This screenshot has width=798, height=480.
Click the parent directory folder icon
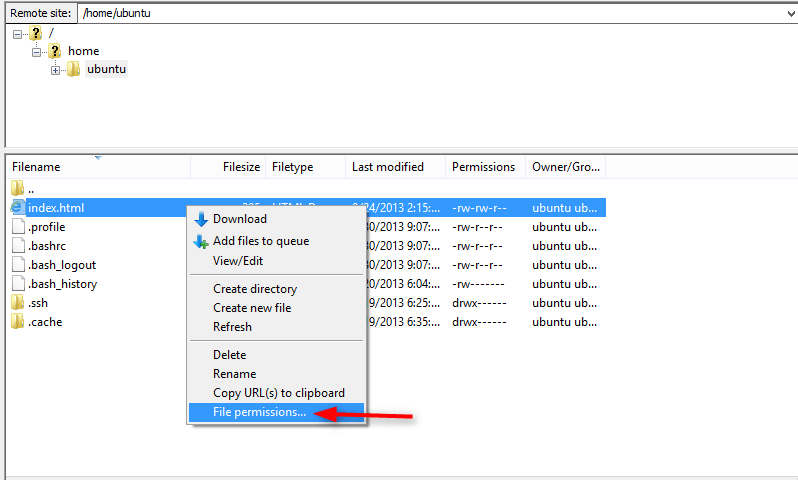pos(18,189)
